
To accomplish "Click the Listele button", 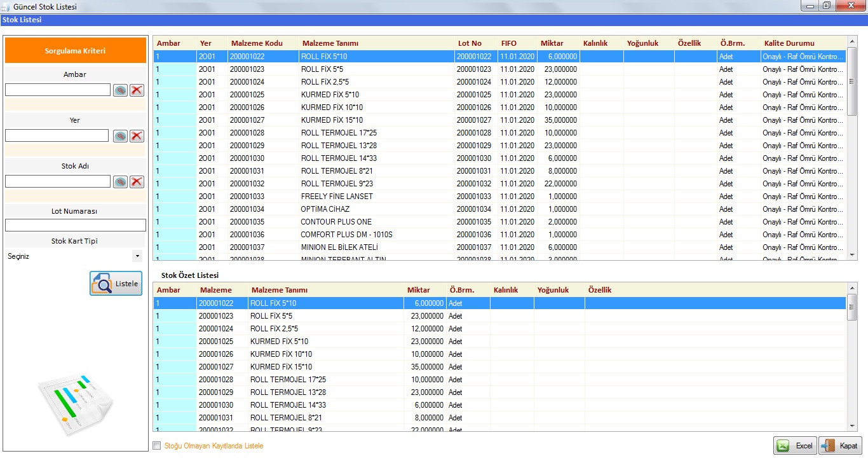I will tap(116, 284).
